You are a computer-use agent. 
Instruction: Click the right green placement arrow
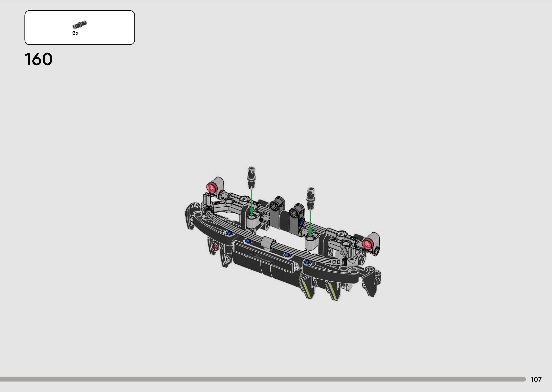[x=310, y=223]
